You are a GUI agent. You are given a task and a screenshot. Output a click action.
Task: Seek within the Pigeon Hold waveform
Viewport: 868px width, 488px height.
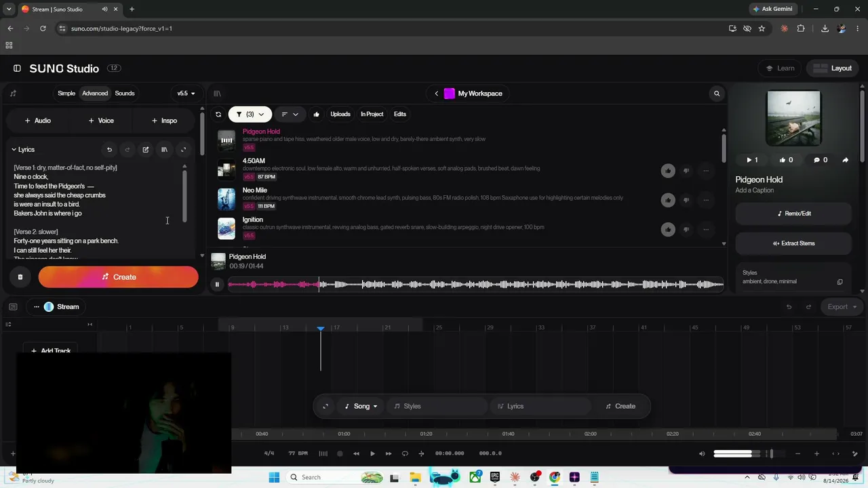[x=476, y=285]
